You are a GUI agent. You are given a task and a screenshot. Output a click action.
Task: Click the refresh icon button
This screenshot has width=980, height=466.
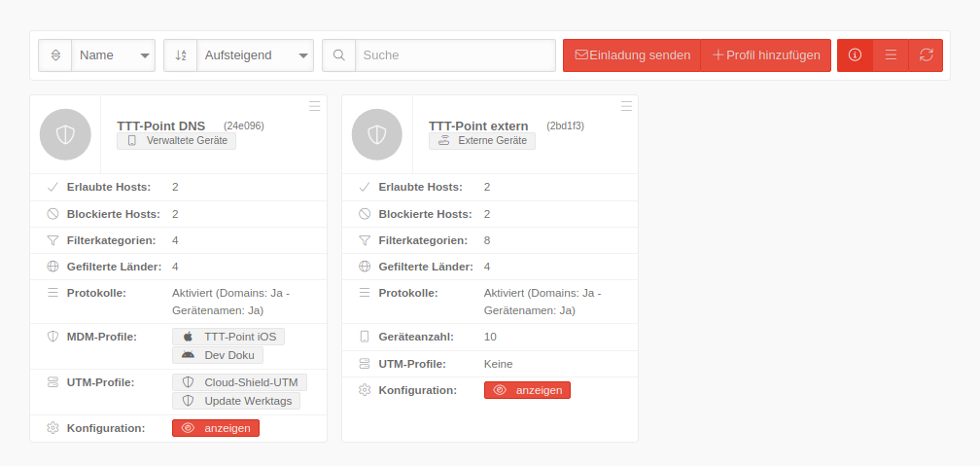[x=926, y=55]
